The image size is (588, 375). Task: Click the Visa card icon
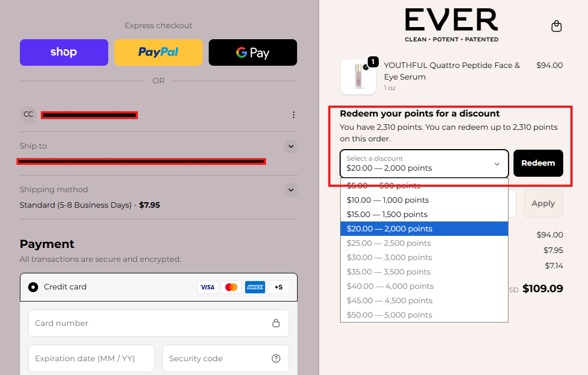click(208, 287)
